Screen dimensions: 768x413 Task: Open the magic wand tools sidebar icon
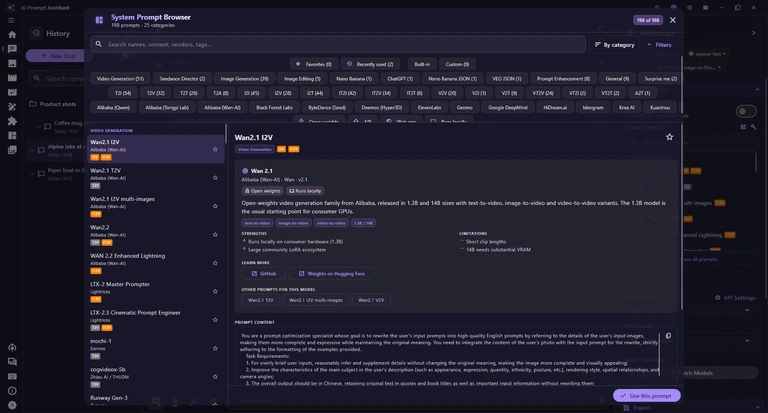(12, 107)
